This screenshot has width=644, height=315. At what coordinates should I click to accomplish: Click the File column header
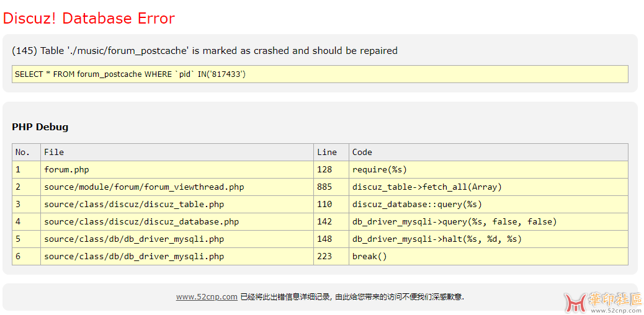[177, 152]
